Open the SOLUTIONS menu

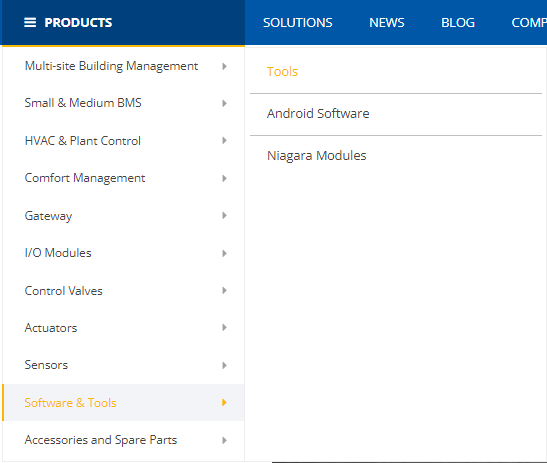298,23
